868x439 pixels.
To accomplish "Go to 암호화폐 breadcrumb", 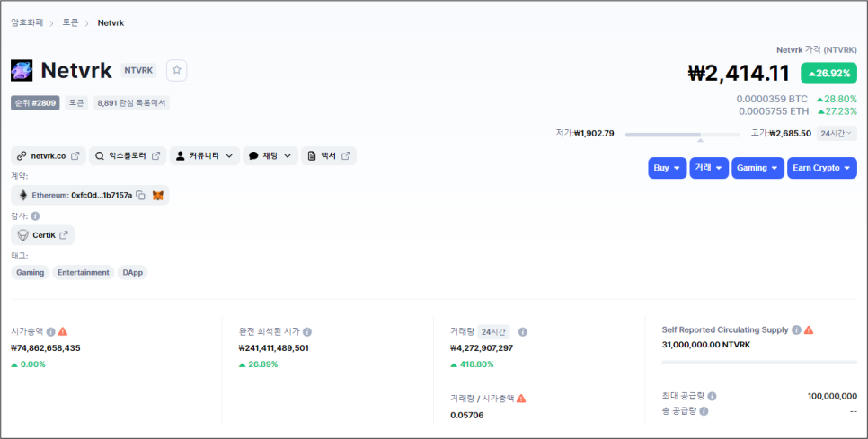I will click(27, 22).
